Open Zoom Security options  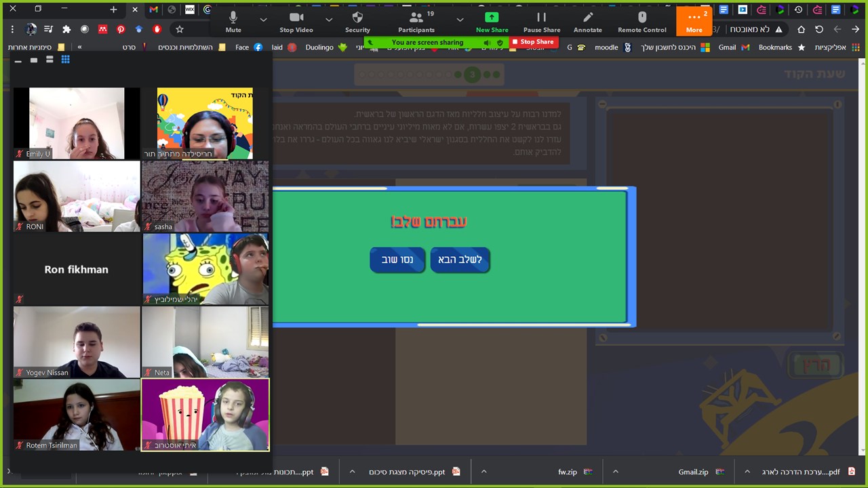click(x=357, y=21)
